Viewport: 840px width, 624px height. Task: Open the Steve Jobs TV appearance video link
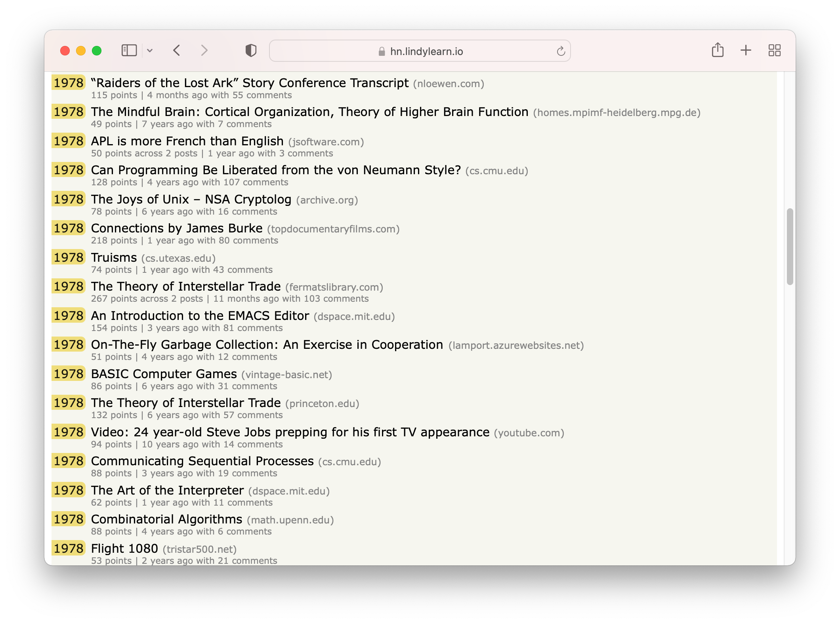coord(289,432)
